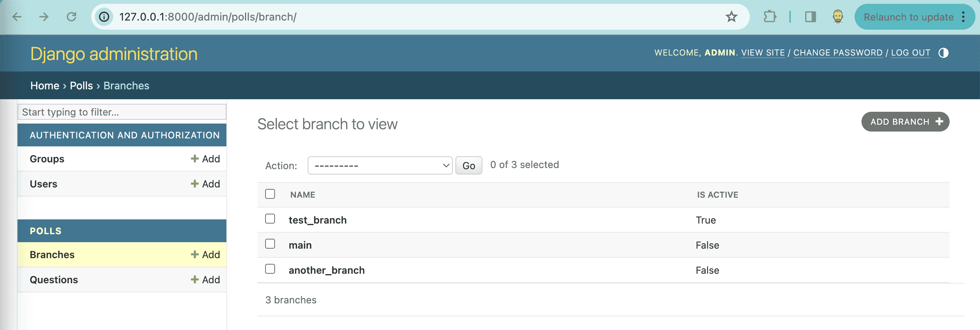The width and height of the screenshot is (980, 330).
Task: Click the ADD BRANCH button
Action: click(905, 122)
